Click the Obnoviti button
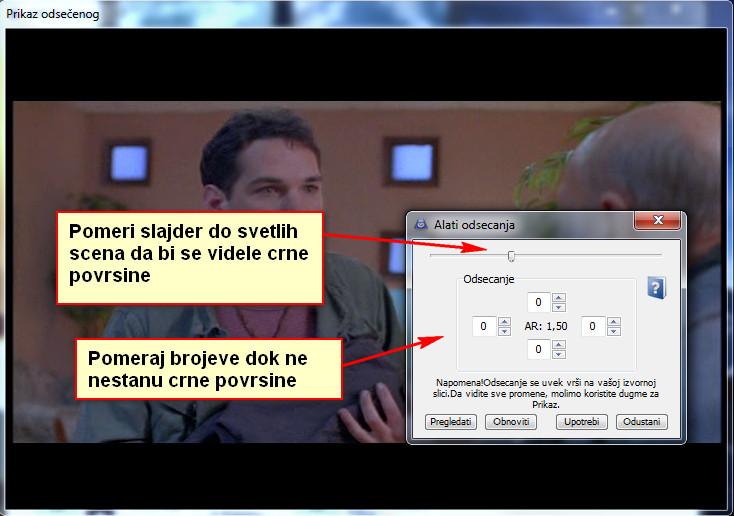The height and width of the screenshot is (516, 734). pyautogui.click(x=511, y=421)
